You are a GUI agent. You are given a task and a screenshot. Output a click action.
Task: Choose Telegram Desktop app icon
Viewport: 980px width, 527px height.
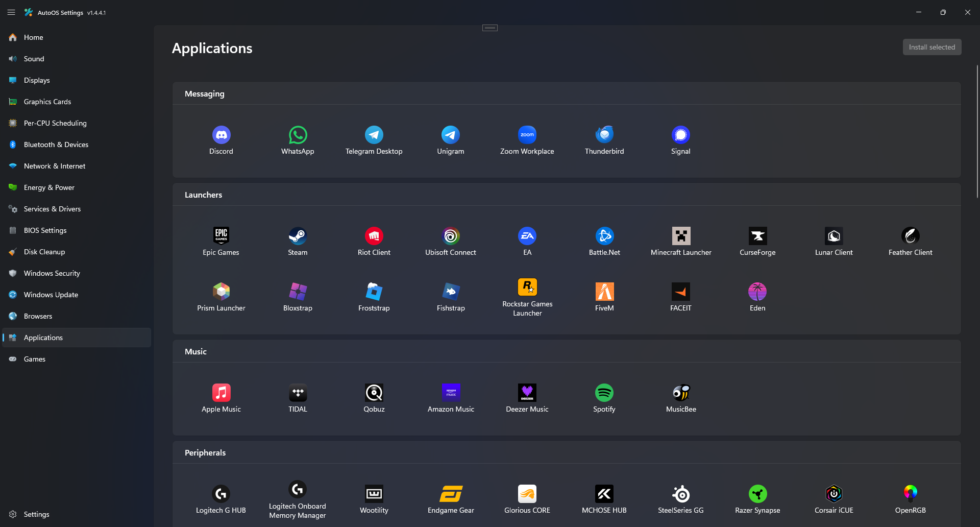pyautogui.click(x=374, y=135)
